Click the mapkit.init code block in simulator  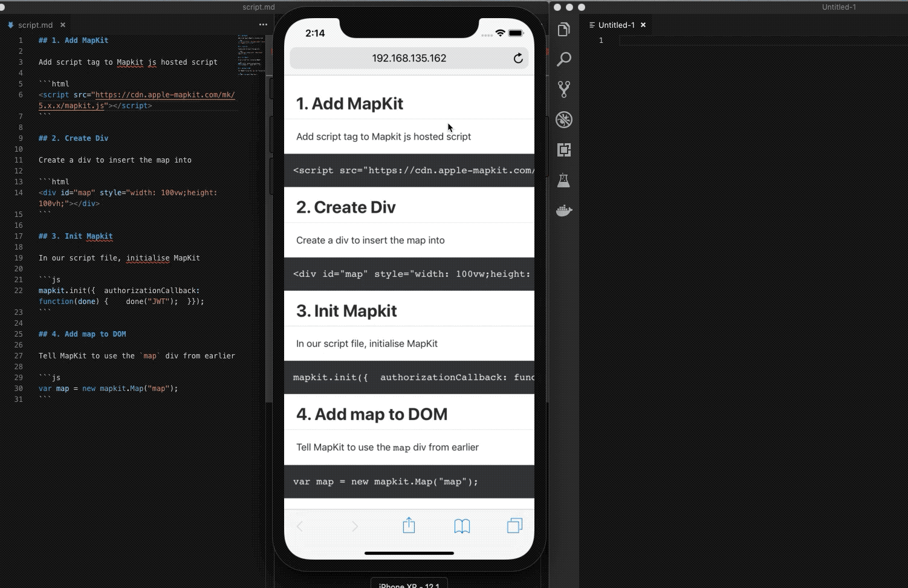coord(409,377)
